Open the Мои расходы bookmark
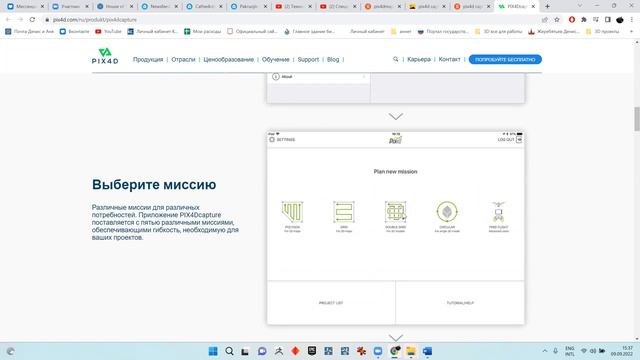This screenshot has height=360, width=640. point(202,31)
